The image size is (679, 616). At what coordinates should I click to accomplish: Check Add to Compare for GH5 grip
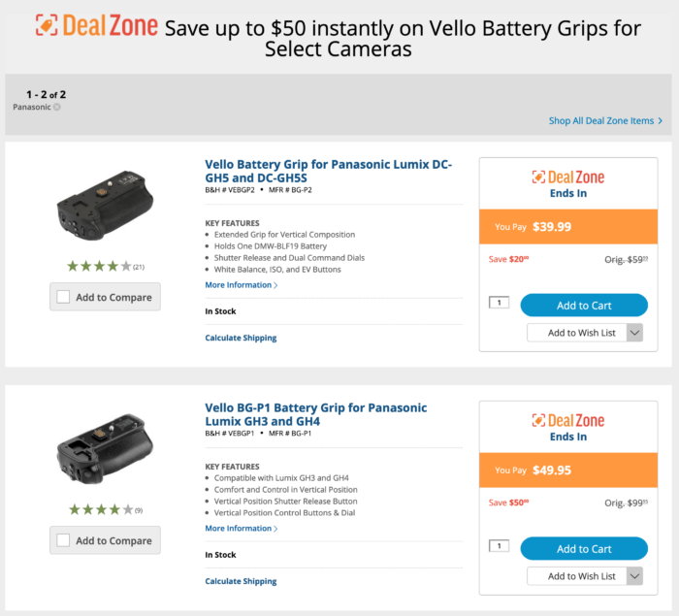click(63, 297)
